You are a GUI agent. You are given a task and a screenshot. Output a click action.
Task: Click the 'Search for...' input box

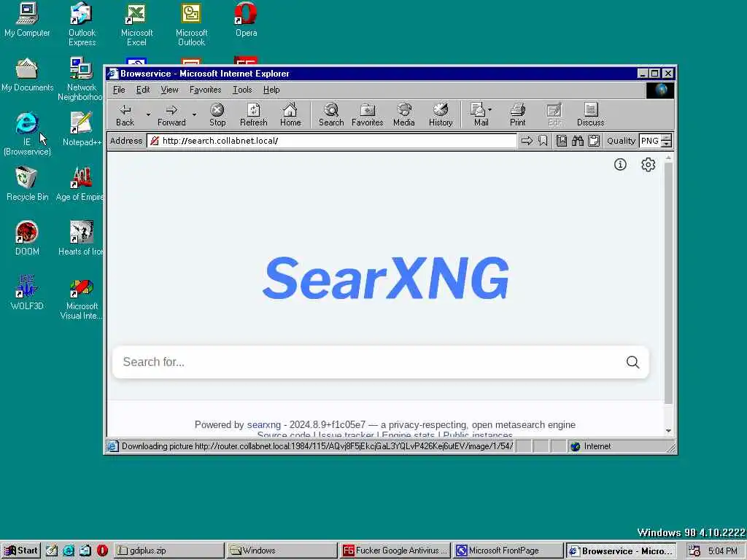(371, 362)
